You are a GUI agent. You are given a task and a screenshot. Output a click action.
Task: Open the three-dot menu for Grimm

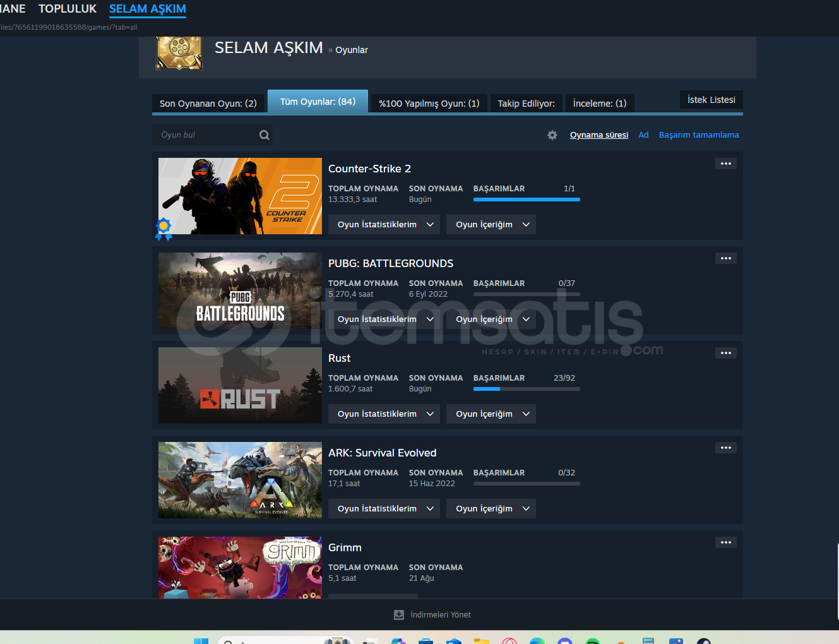726,542
